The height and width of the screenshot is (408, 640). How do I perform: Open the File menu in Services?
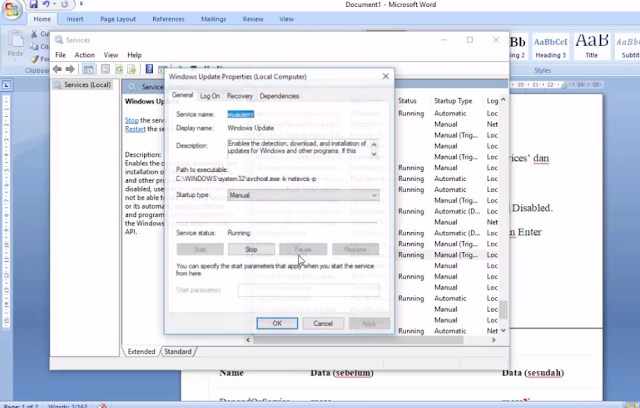click(x=60, y=55)
